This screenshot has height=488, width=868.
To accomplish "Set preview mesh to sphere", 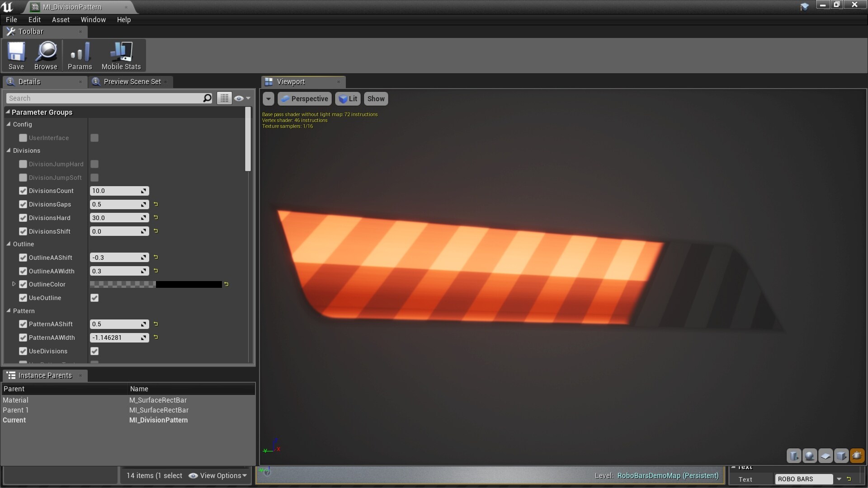I will (x=810, y=455).
